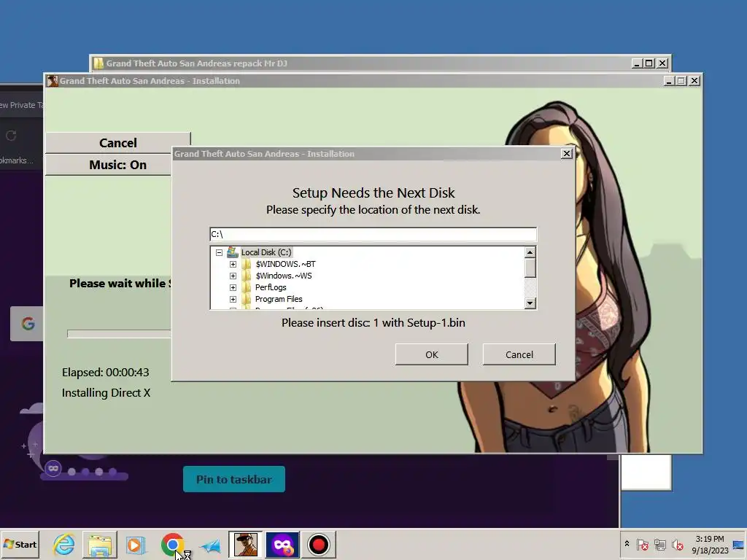Expand the $WINDOWS.~BT folder
This screenshot has height=560, width=747.
[233, 264]
